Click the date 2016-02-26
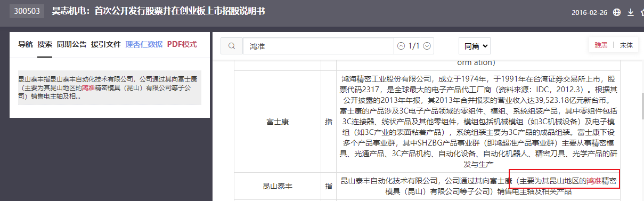The width and height of the screenshot is (644, 201). 590,13
